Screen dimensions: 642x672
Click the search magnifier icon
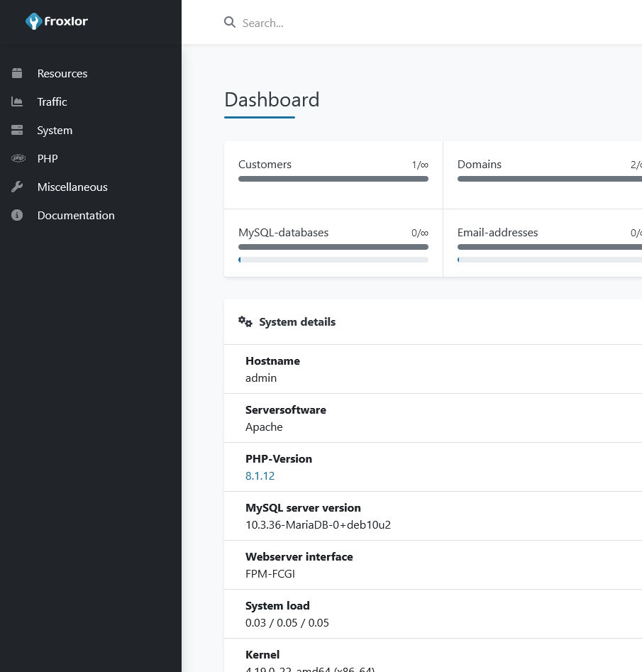[x=230, y=22]
